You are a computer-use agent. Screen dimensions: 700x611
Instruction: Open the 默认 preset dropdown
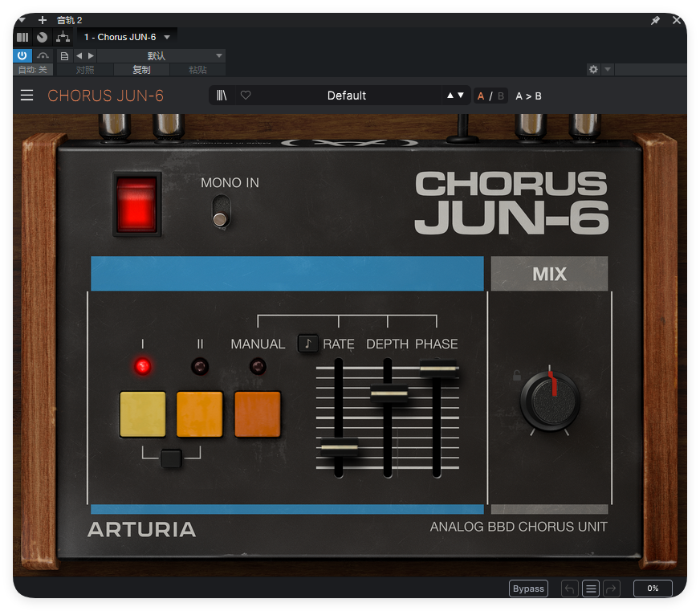pyautogui.click(x=161, y=56)
